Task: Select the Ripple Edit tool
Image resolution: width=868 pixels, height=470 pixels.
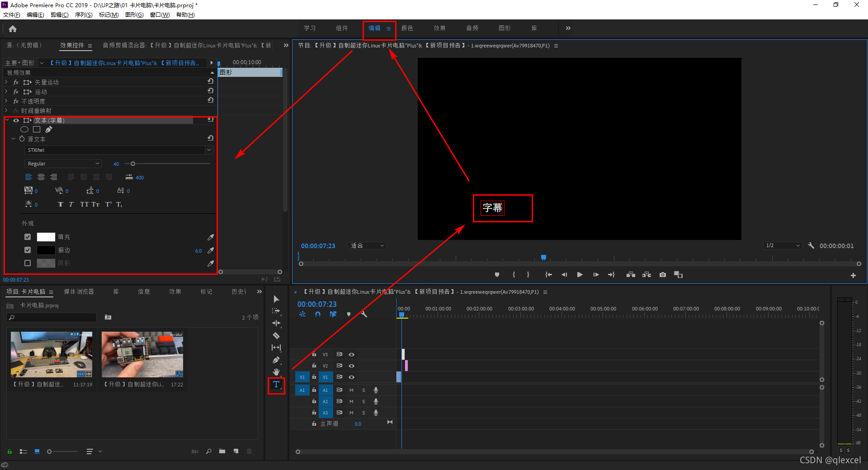Action: [x=276, y=323]
